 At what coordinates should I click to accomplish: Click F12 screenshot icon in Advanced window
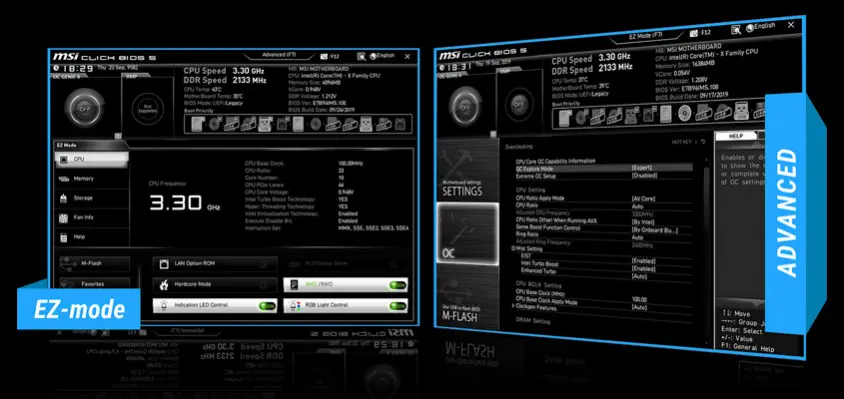tap(693, 33)
